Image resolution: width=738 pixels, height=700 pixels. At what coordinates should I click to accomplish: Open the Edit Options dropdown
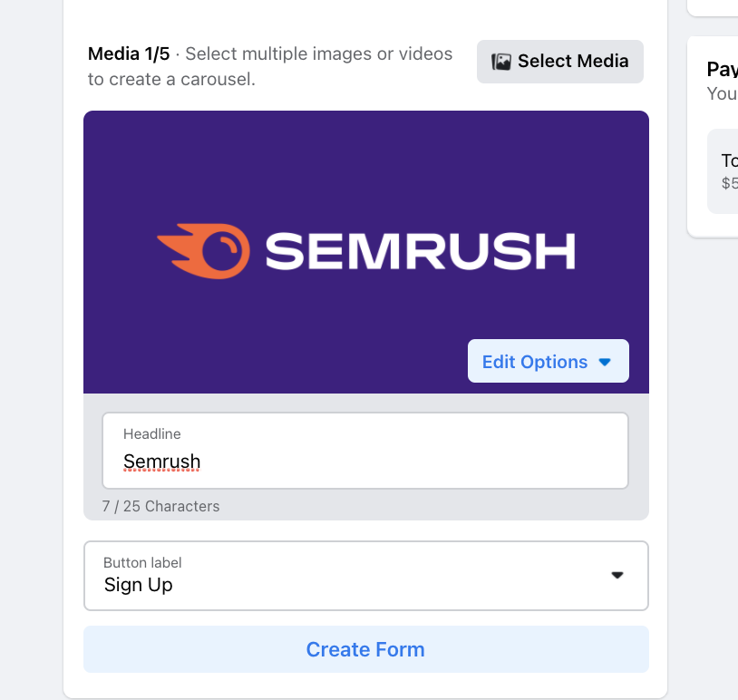[x=548, y=361]
